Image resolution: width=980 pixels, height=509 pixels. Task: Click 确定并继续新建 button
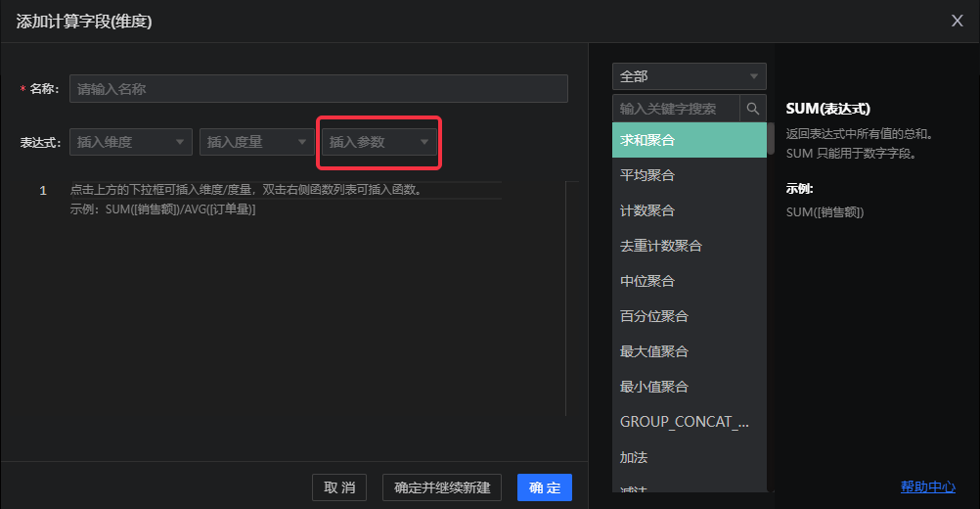point(442,487)
